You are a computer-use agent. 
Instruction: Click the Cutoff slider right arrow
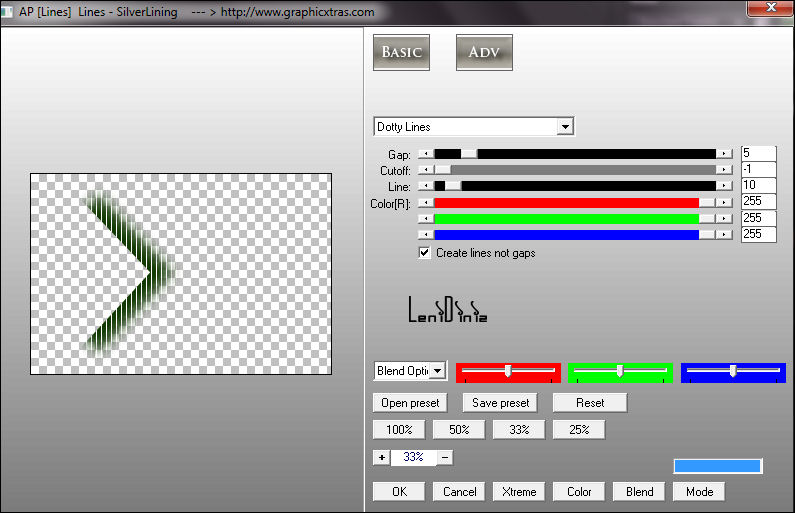coord(725,170)
